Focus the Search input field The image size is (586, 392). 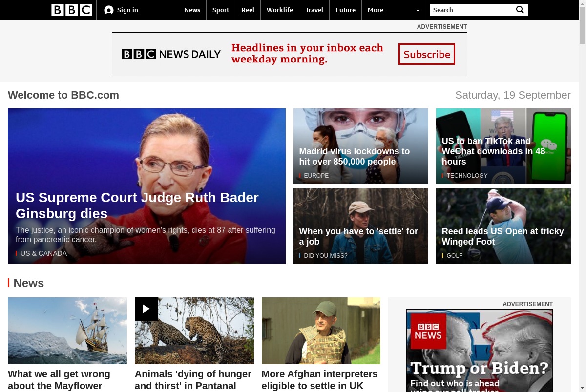click(472, 10)
